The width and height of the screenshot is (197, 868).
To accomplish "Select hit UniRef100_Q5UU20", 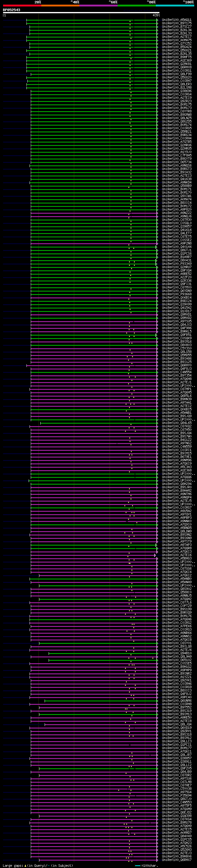I will [176, 77].
